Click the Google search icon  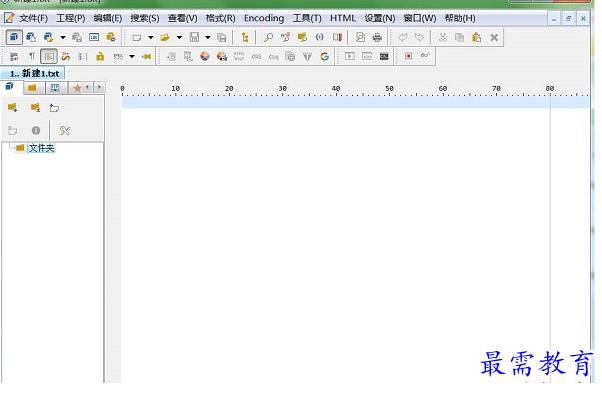pyautogui.click(x=324, y=56)
